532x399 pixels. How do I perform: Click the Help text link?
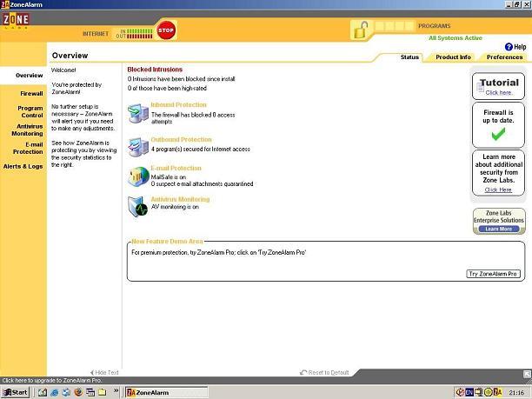(x=520, y=47)
